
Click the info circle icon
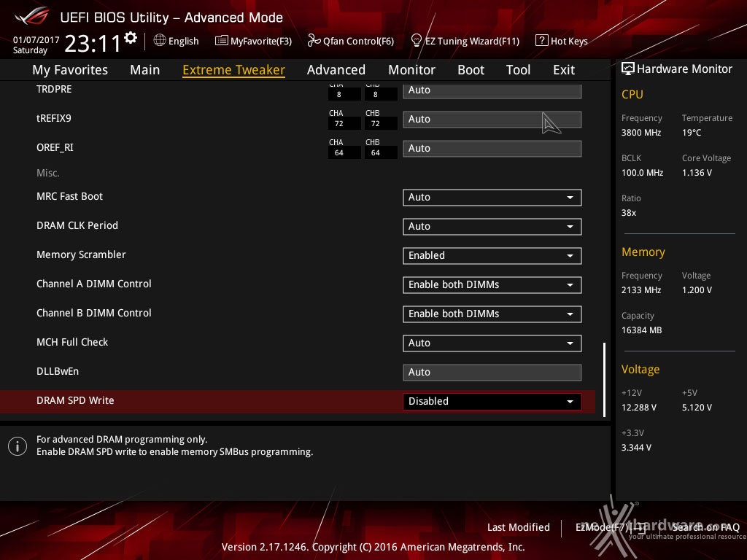pos(18,446)
